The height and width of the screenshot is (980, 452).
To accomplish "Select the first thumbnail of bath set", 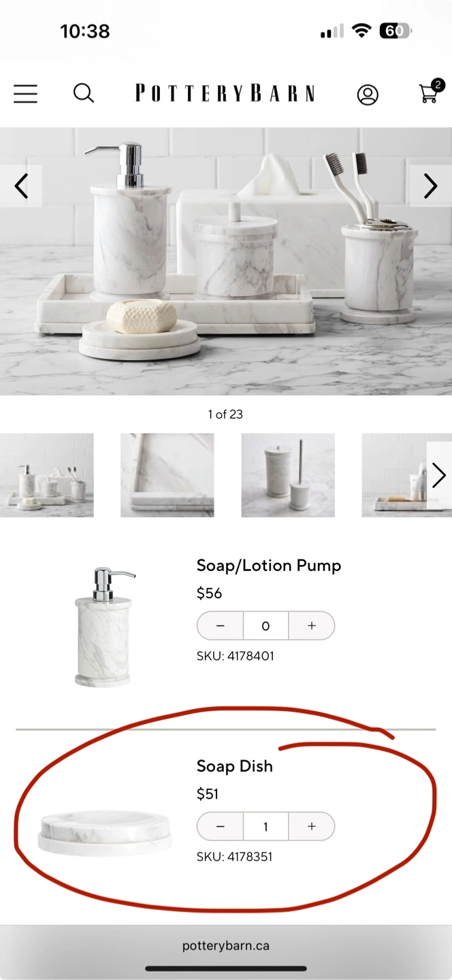I will point(47,475).
